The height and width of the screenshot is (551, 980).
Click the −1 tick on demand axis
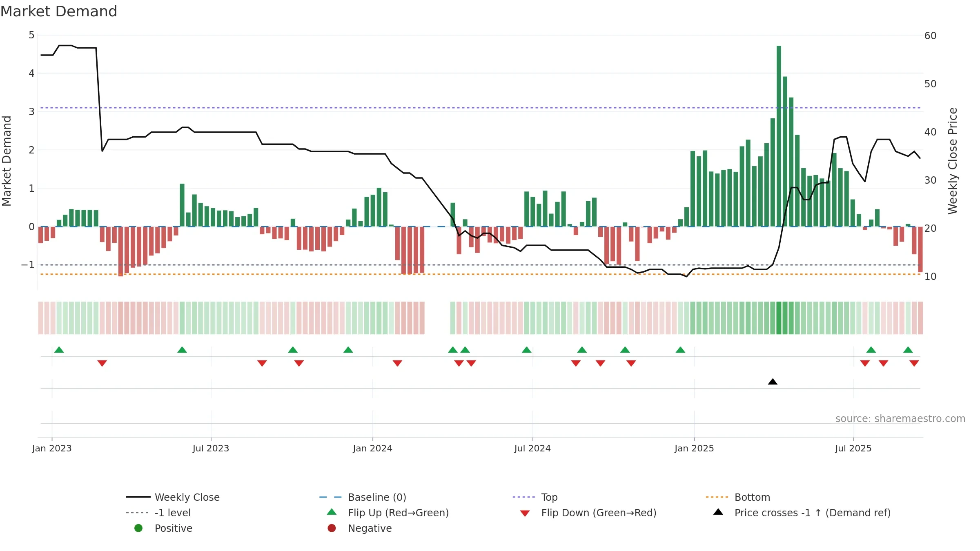tap(28, 265)
